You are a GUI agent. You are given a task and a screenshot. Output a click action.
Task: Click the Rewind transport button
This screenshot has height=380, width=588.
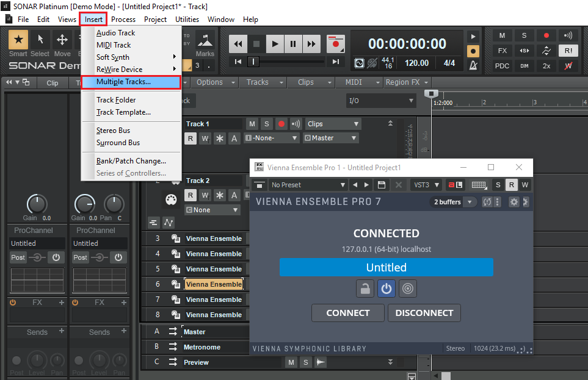point(238,44)
